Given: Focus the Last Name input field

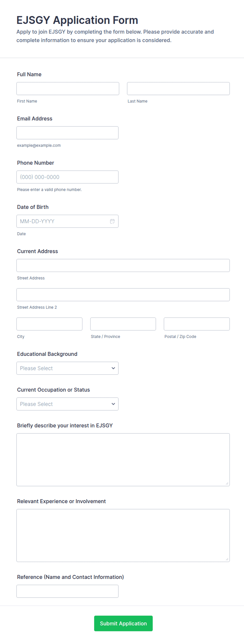Looking at the screenshot, I should tap(178, 89).
